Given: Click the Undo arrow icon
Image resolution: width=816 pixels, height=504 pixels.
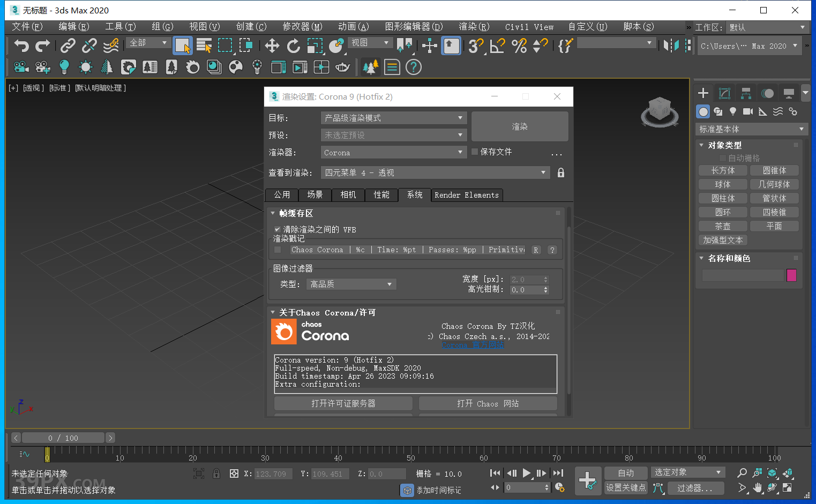Looking at the screenshot, I should coord(21,46).
